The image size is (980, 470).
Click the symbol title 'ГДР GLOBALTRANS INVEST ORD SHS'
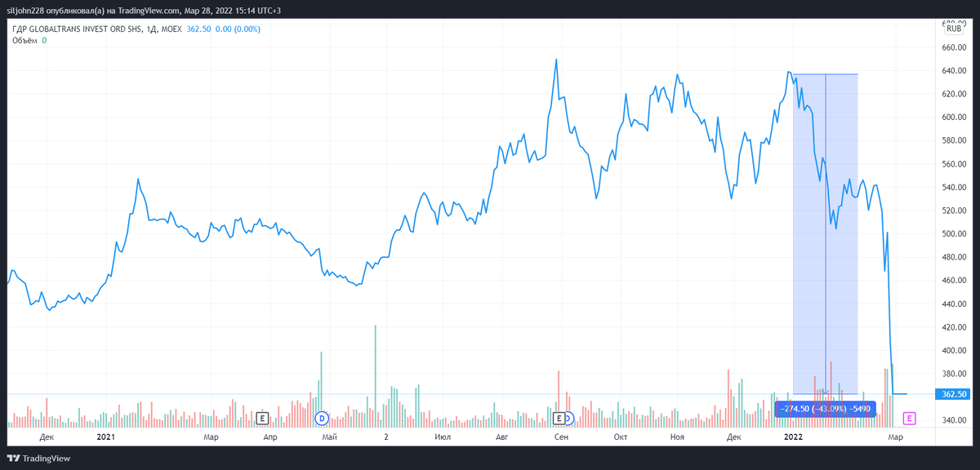coord(76,29)
